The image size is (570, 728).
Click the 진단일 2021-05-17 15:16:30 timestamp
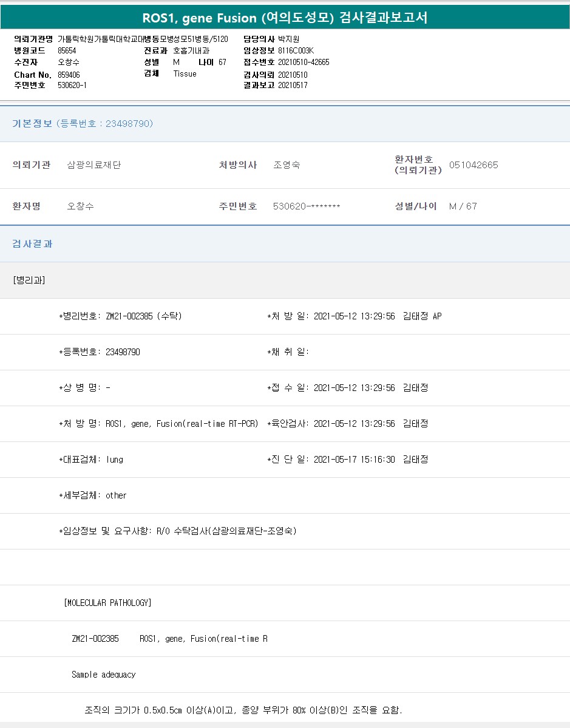pos(354,460)
